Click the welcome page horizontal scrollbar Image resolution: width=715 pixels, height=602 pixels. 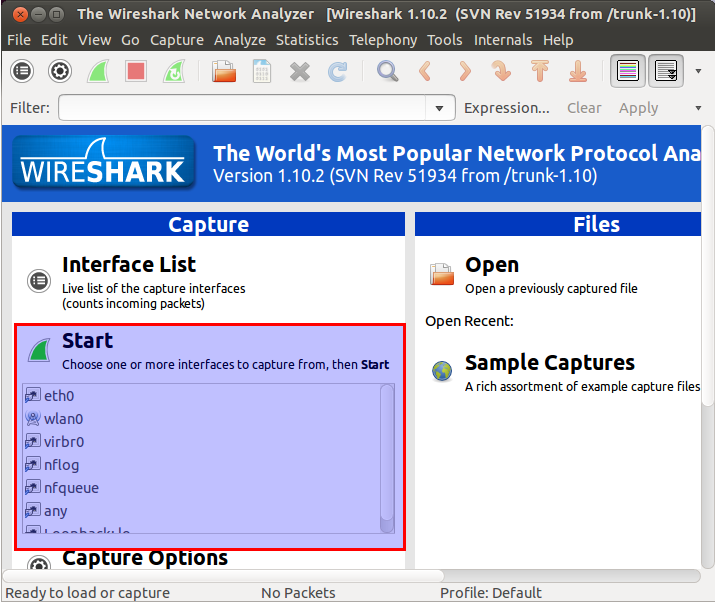tap(223, 576)
